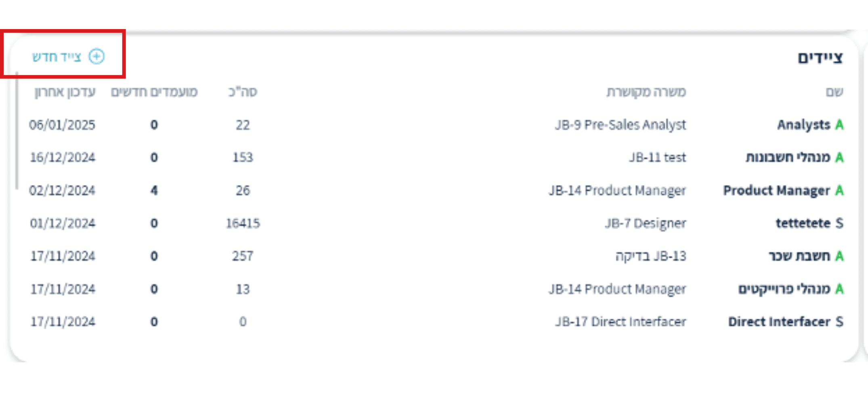Screen dimensions: 868x404
Task: Open the JB-9 Pre-Sales Analyst job
Action: pyautogui.click(x=620, y=125)
